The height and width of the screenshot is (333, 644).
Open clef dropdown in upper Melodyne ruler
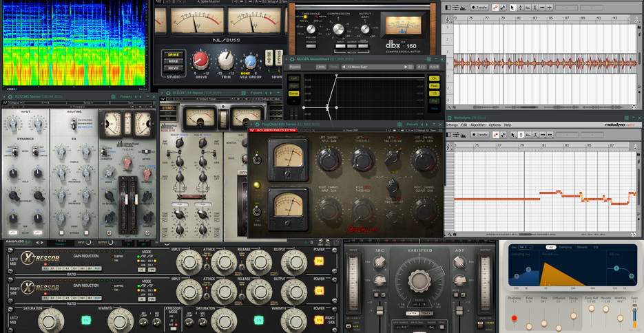(448, 19)
